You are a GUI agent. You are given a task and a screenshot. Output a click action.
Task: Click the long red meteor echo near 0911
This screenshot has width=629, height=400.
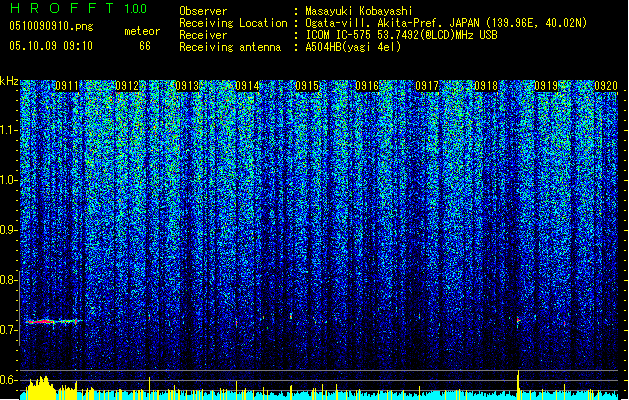click(x=53, y=321)
